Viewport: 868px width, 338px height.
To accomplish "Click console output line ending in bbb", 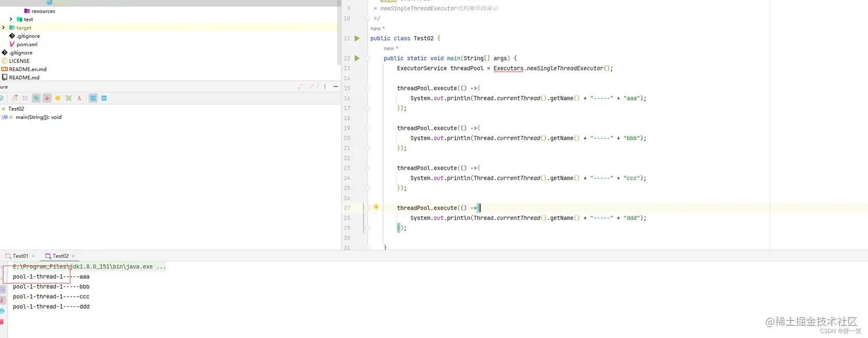I will 51,287.
